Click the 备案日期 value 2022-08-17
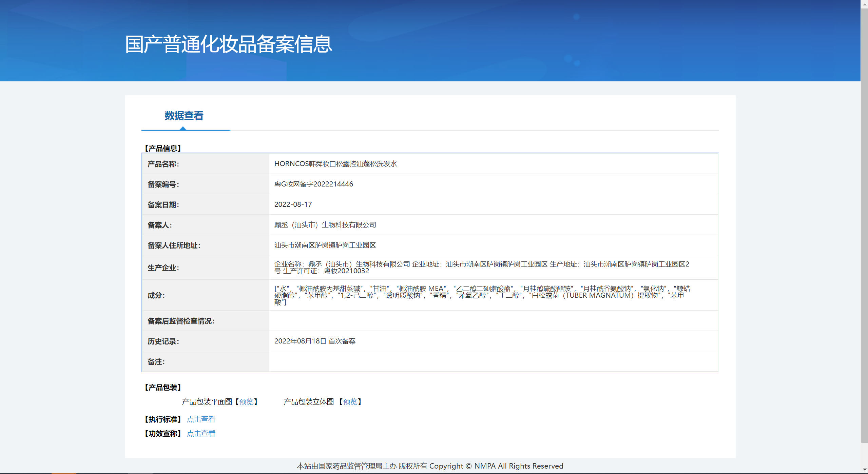 [x=293, y=204]
